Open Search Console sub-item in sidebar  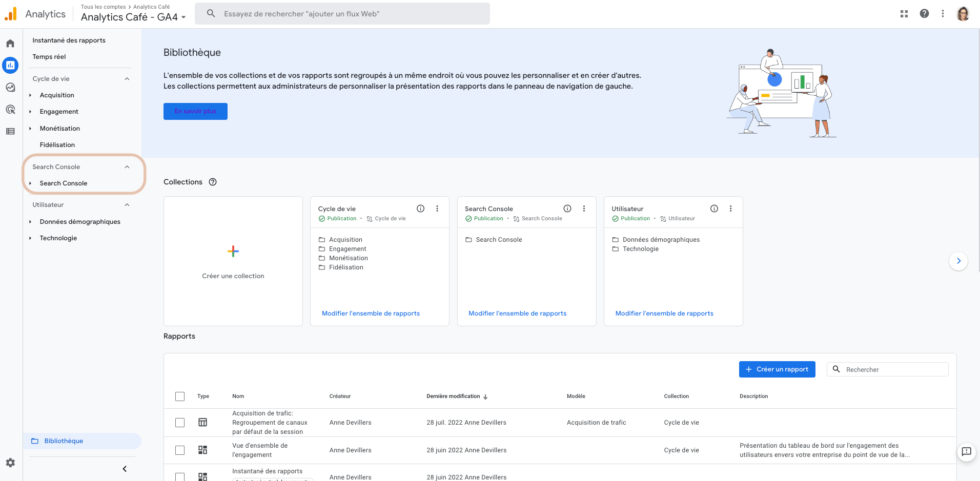click(64, 183)
